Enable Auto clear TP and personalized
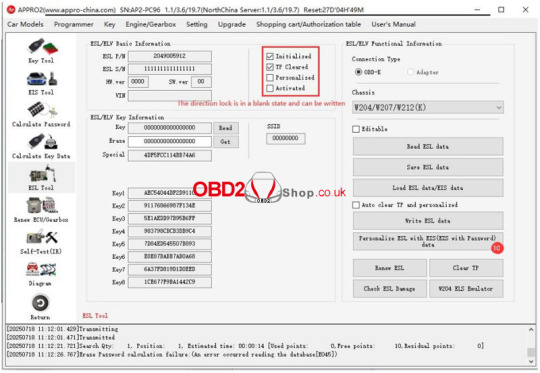The height and width of the screenshot is (373, 540). pos(356,205)
